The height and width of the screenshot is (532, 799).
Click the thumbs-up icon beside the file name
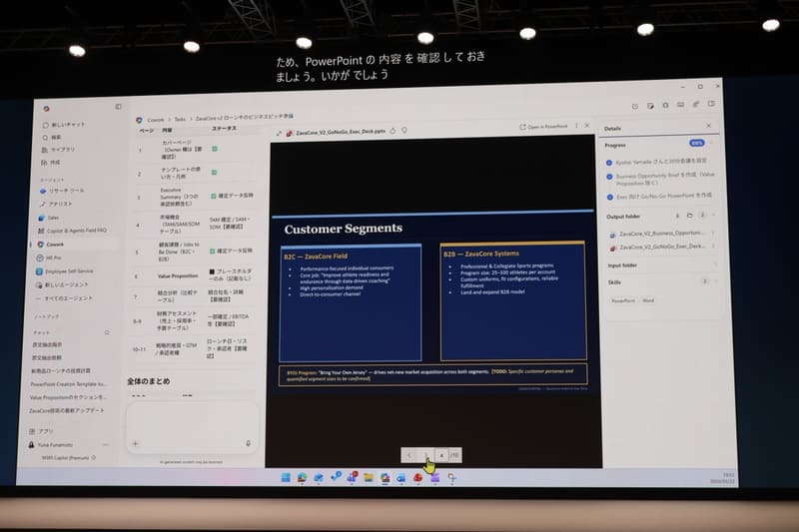point(393,131)
